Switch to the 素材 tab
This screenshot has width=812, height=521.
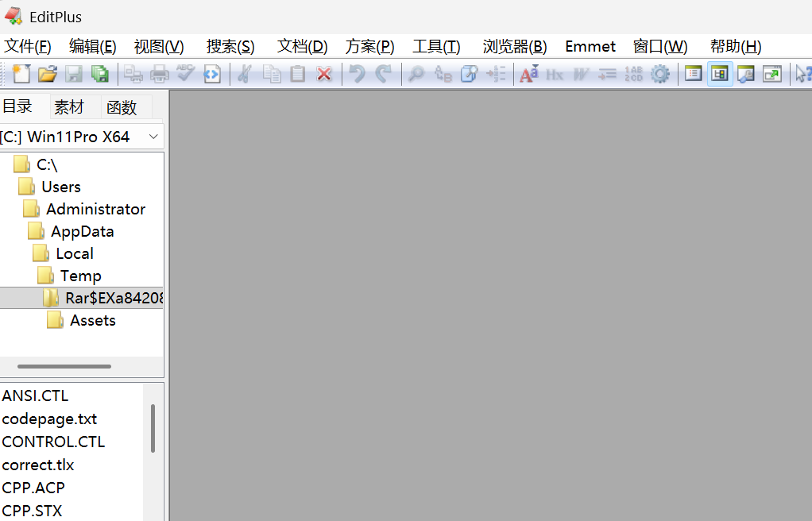click(70, 106)
